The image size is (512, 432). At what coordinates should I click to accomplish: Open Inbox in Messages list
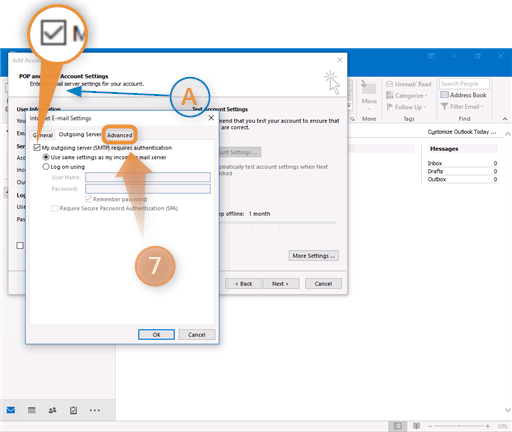[462, 163]
